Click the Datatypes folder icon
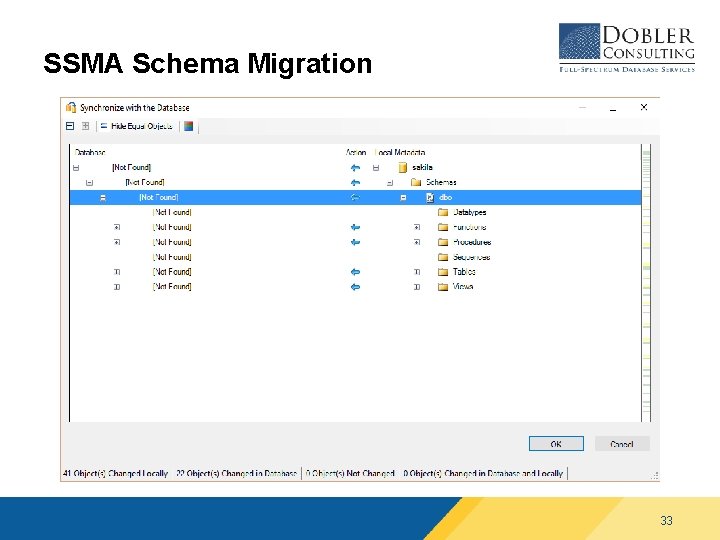Screen dimensions: 720x540 [443, 212]
